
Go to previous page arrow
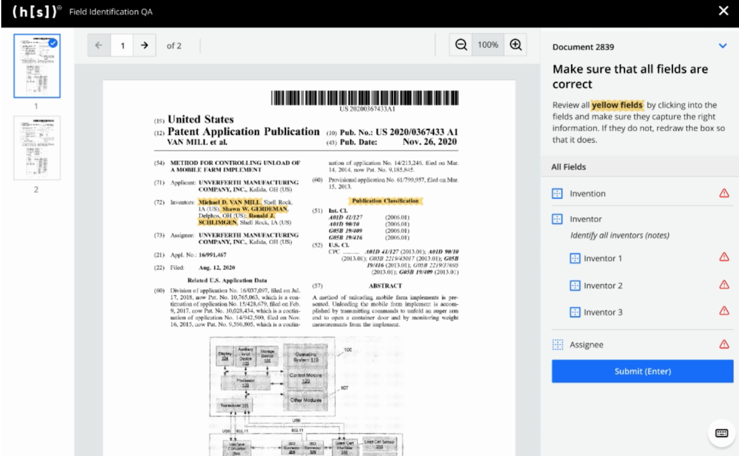tap(99, 45)
